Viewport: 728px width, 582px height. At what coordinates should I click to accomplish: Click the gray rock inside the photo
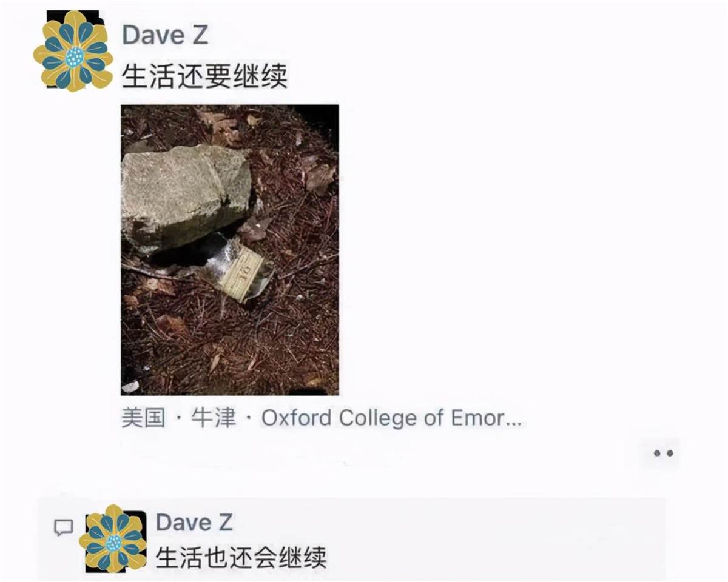pyautogui.click(x=184, y=195)
